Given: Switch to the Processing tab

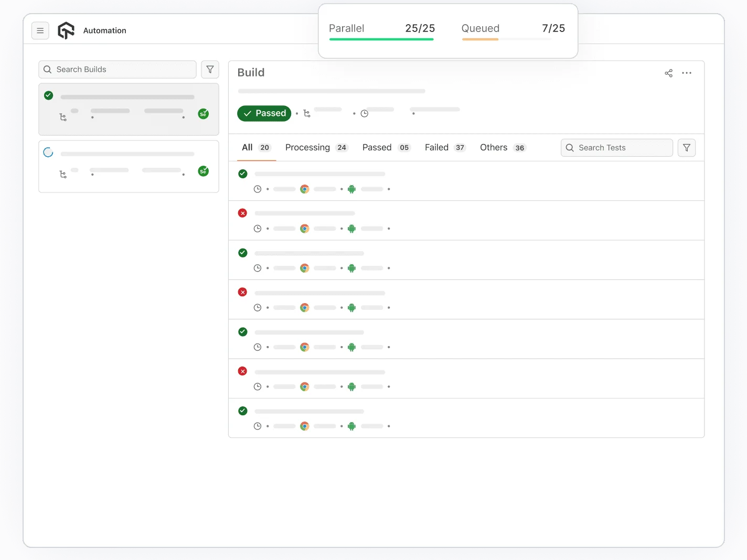Looking at the screenshot, I should coord(307,147).
